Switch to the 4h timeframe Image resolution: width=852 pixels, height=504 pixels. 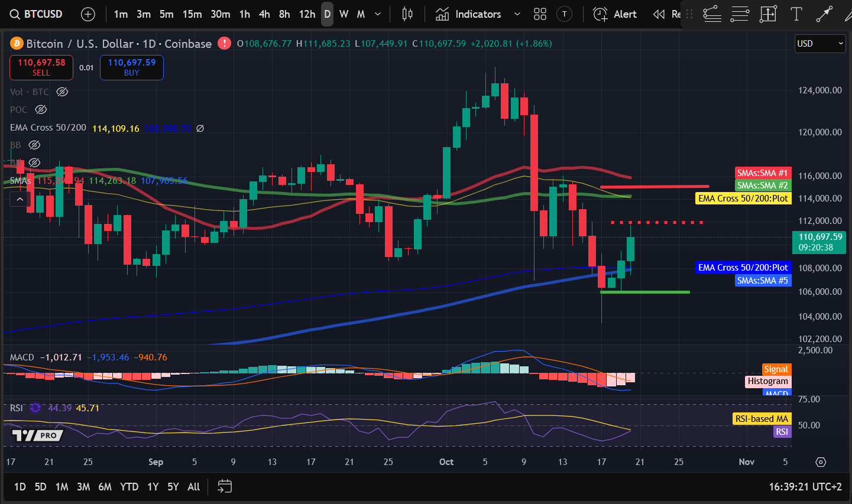[x=264, y=14]
